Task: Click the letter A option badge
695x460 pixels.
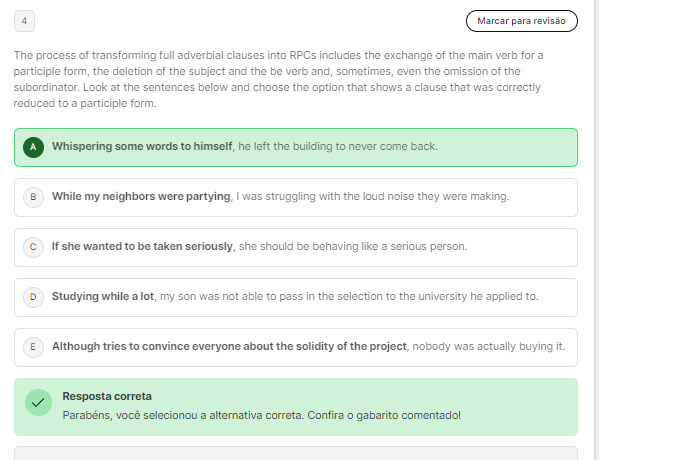Action: point(33,147)
